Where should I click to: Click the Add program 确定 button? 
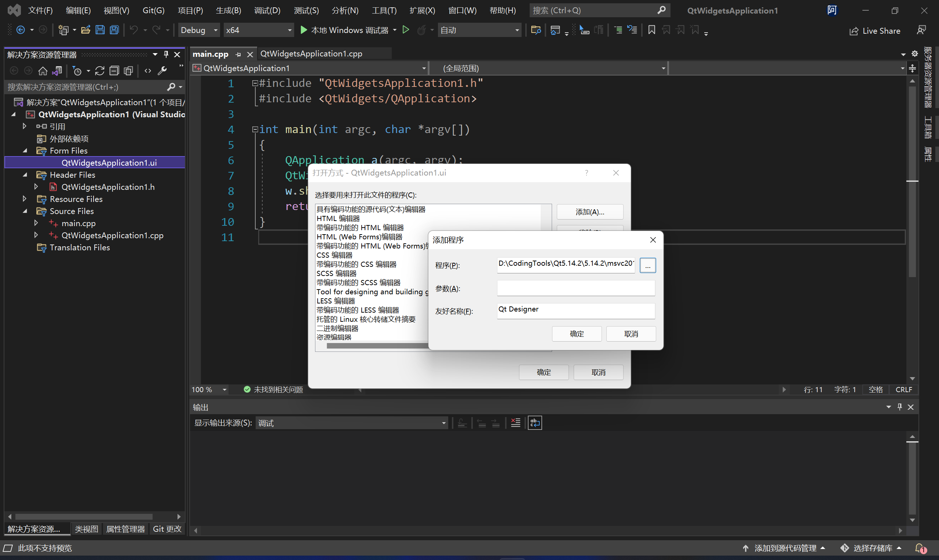click(577, 334)
